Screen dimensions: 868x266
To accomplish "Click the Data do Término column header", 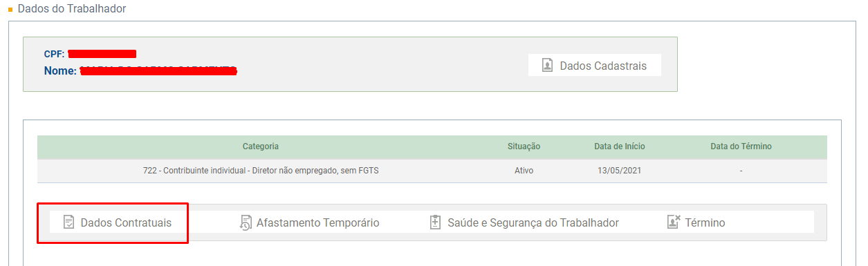I will pyautogui.click(x=741, y=146).
